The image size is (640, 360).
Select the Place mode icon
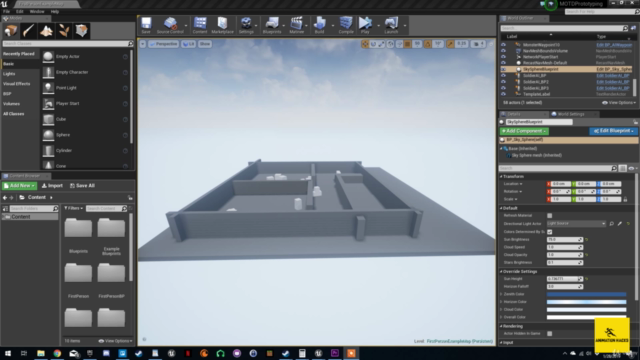(x=11, y=31)
